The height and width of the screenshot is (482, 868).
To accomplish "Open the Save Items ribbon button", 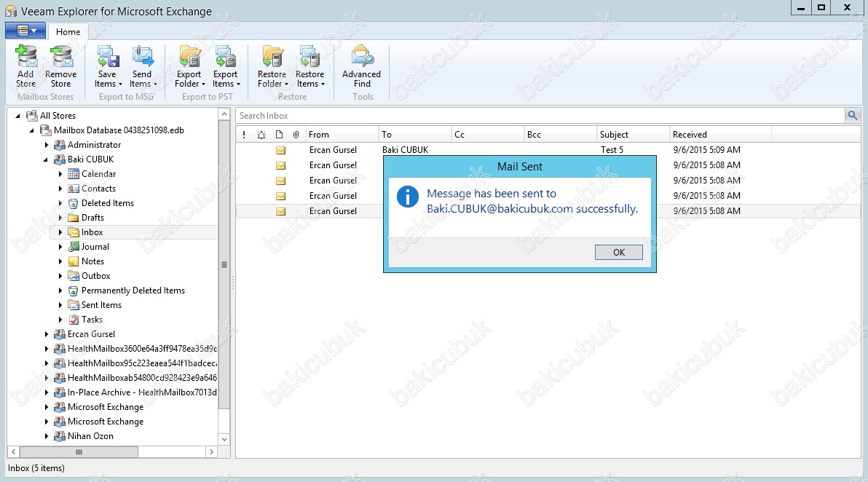I will (107, 66).
